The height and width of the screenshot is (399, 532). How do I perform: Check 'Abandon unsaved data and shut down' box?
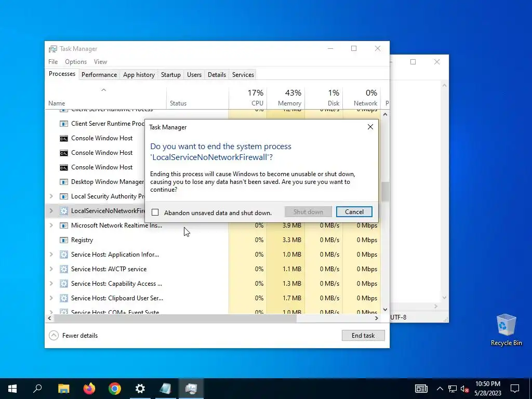tap(155, 212)
